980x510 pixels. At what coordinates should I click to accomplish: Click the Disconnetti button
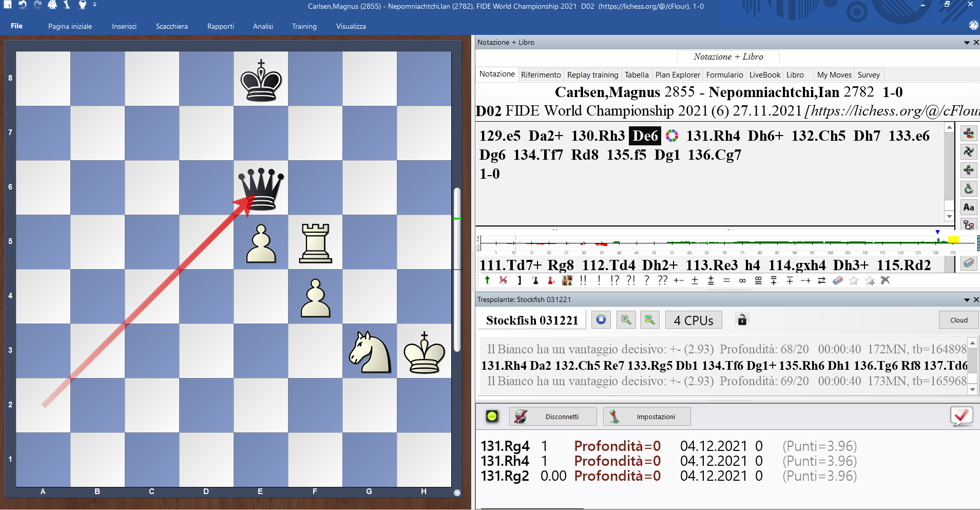tap(553, 417)
